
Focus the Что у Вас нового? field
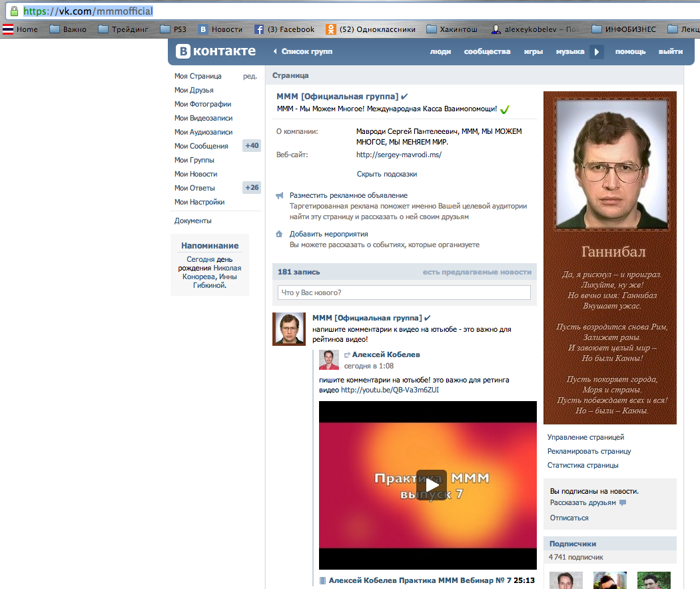pos(404,293)
